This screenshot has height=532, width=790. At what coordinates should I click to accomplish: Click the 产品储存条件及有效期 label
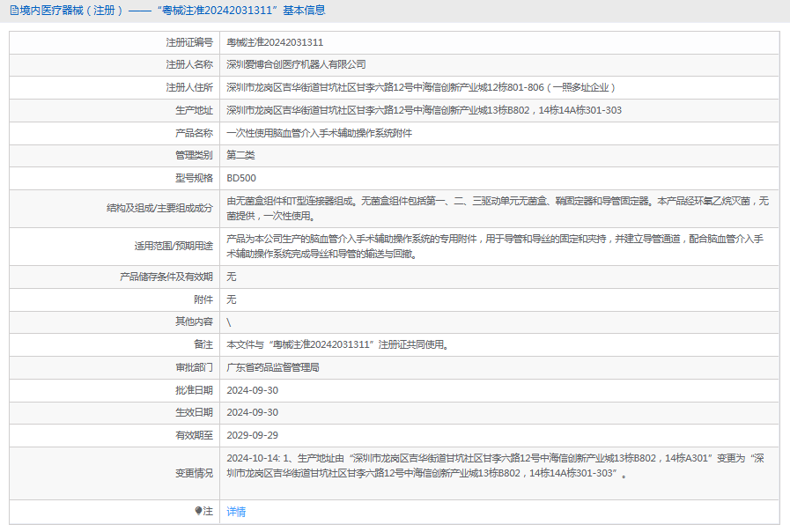click(x=166, y=277)
